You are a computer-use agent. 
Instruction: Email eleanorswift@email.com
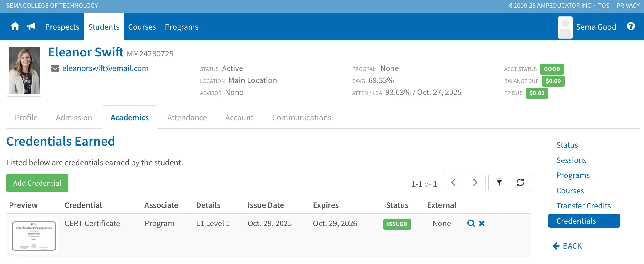[105, 68]
